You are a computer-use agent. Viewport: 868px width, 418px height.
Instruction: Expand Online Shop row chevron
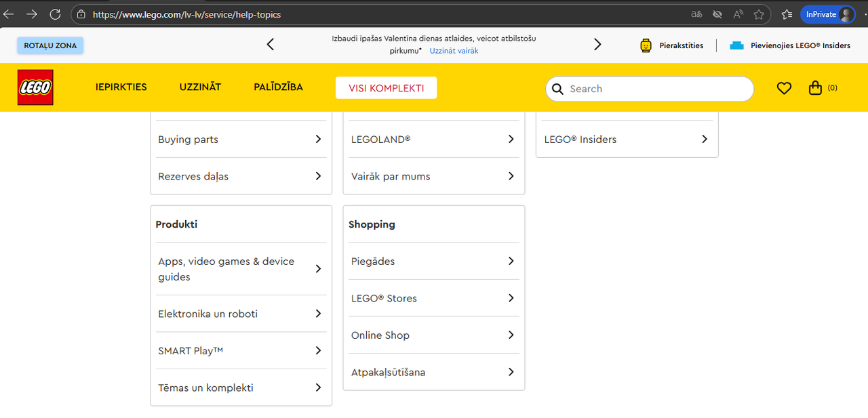click(x=511, y=335)
